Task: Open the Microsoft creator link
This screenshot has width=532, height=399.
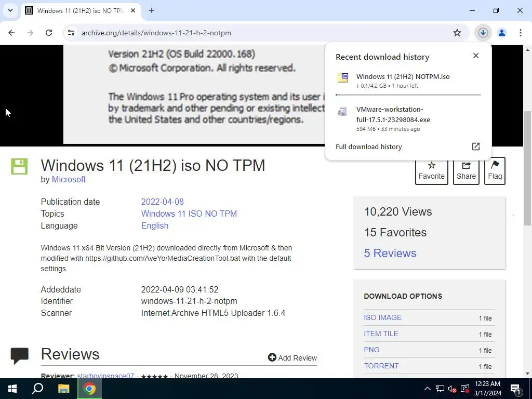Action: (x=69, y=179)
